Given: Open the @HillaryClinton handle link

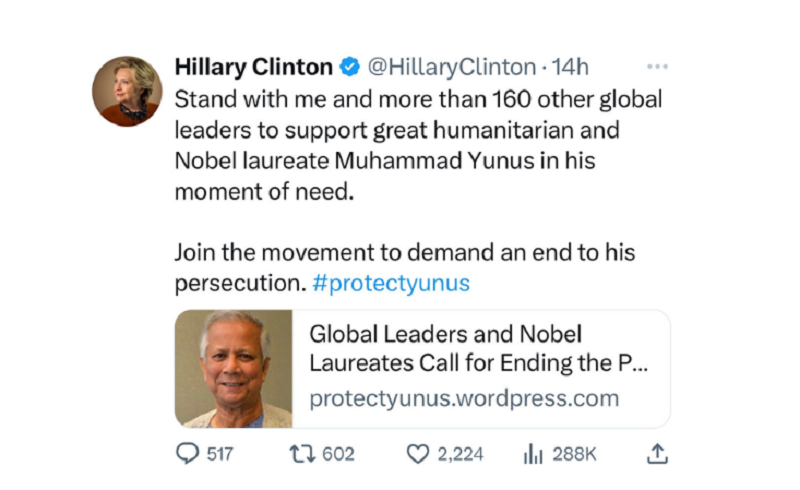Looking at the screenshot, I should point(451,67).
